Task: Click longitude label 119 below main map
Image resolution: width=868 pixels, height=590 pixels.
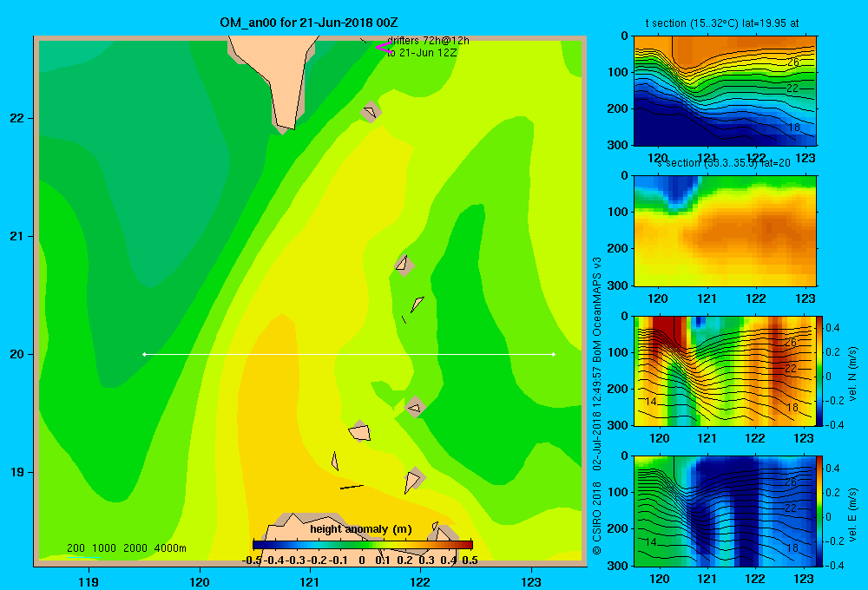Action: tap(89, 581)
